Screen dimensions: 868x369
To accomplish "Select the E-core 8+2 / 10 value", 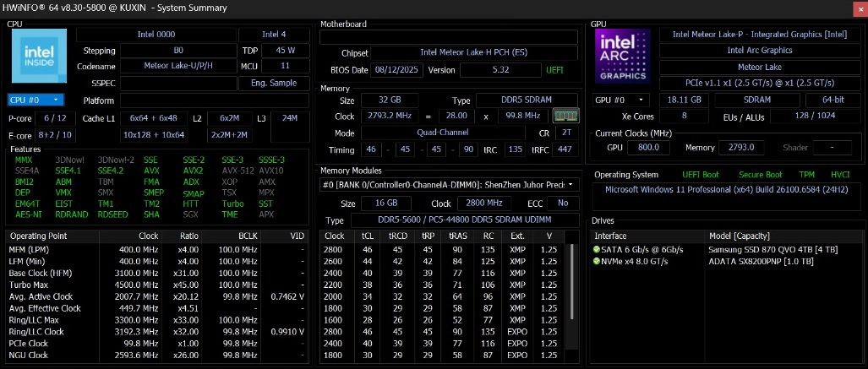I will click(x=55, y=135).
